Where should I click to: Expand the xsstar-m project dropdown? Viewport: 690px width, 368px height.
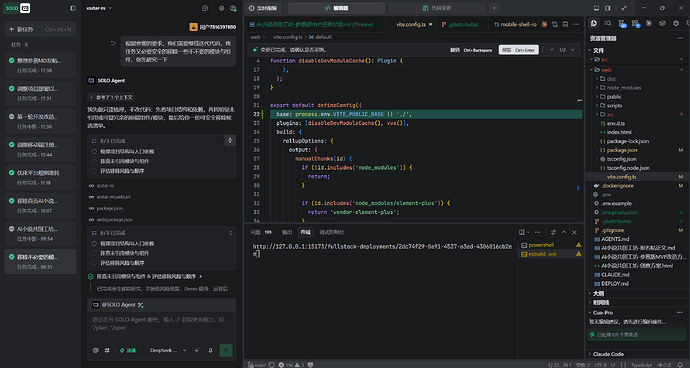click(99, 8)
